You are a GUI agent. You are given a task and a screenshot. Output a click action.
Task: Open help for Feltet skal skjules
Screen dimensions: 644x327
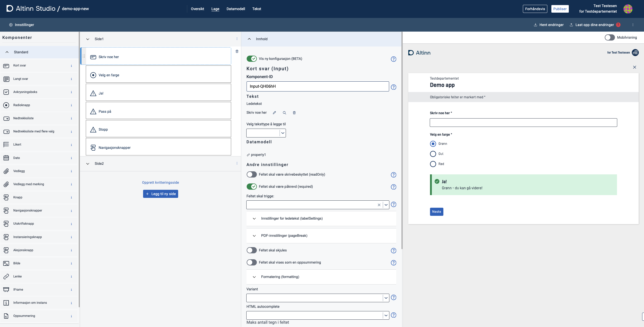click(394, 251)
